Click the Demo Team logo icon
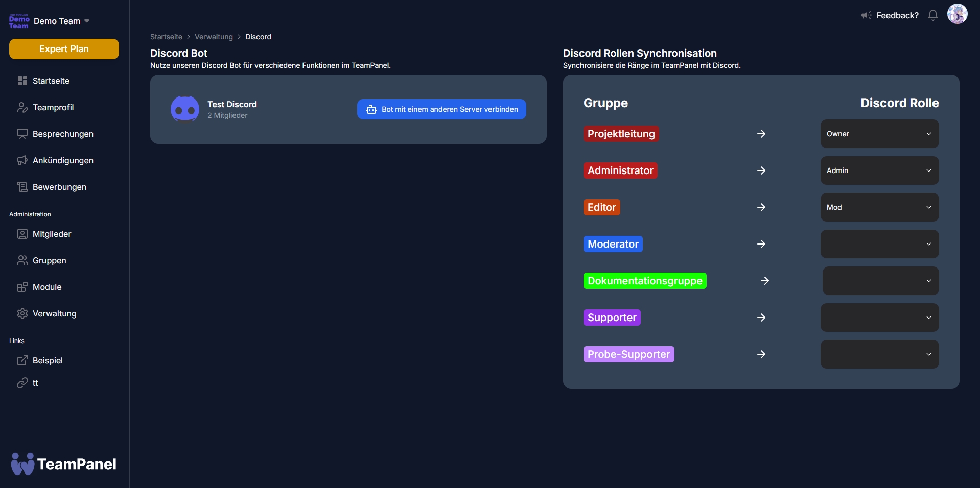 (x=19, y=21)
